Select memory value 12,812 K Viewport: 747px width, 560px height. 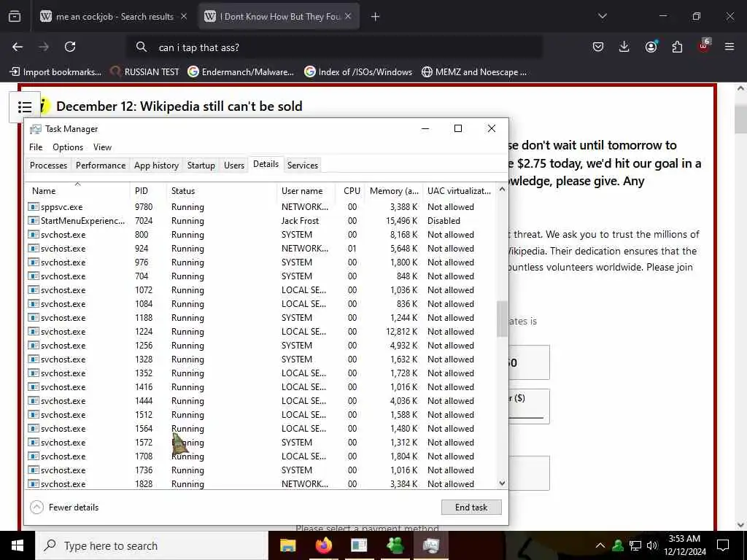(402, 332)
